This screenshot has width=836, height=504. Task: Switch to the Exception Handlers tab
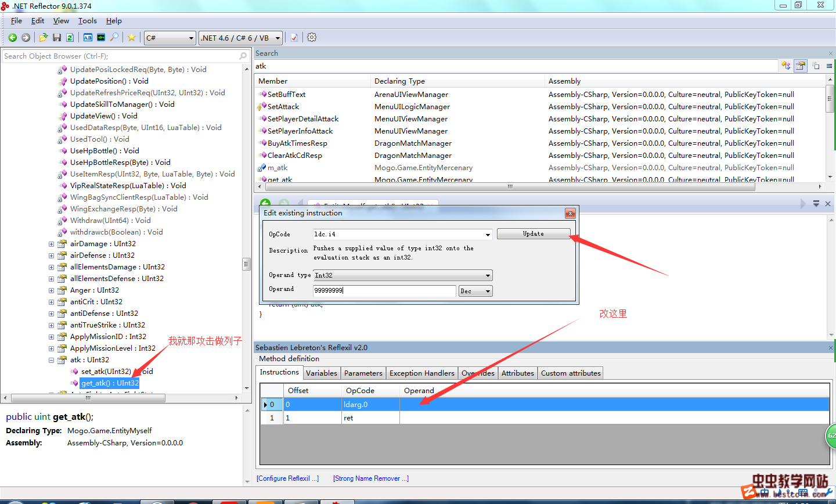[x=421, y=373]
